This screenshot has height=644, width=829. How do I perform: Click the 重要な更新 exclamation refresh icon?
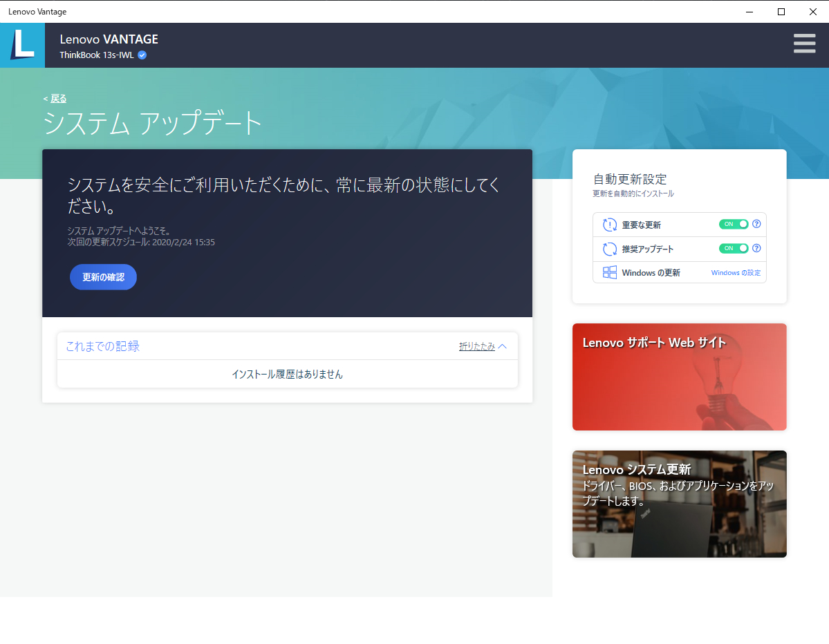coord(610,225)
